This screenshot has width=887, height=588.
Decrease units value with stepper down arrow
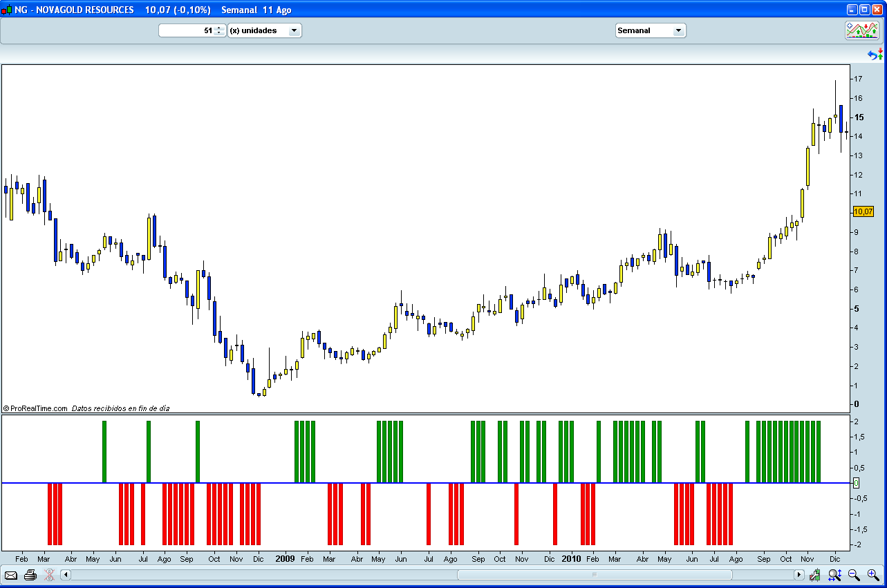[x=219, y=33]
